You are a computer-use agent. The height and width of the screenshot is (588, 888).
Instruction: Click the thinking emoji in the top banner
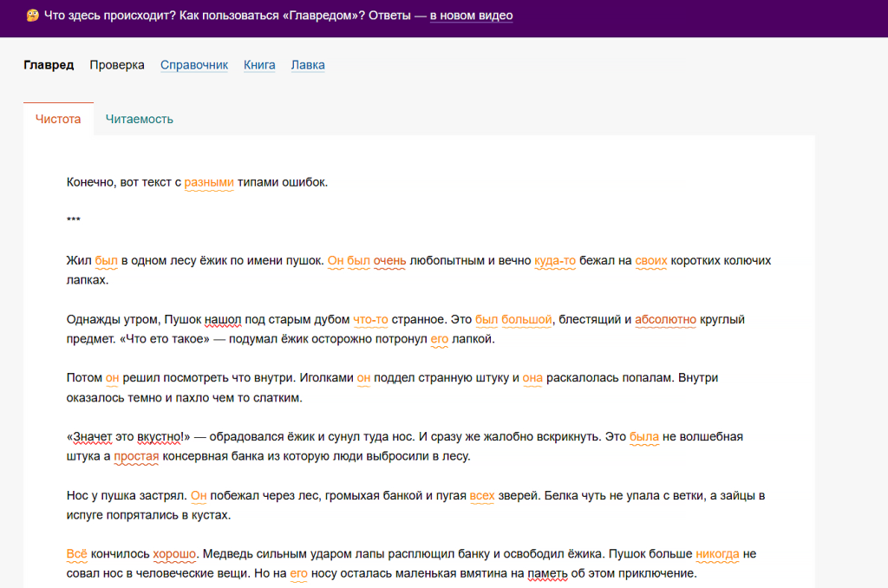tap(32, 16)
